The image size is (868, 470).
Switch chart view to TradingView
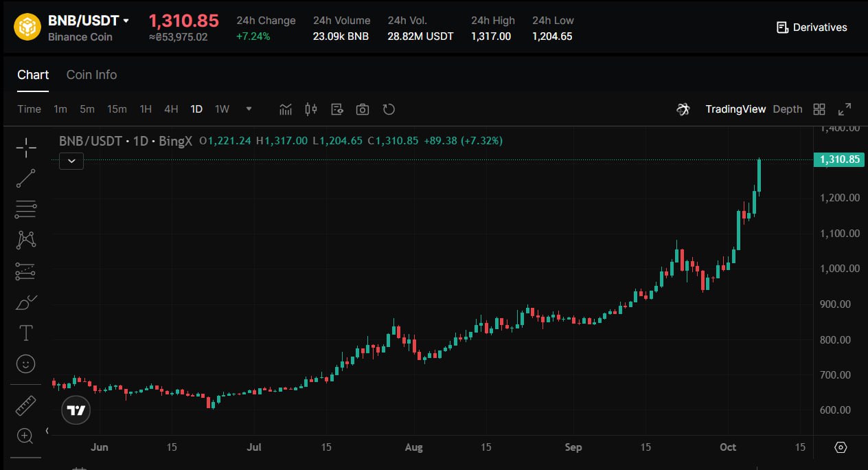(x=735, y=109)
